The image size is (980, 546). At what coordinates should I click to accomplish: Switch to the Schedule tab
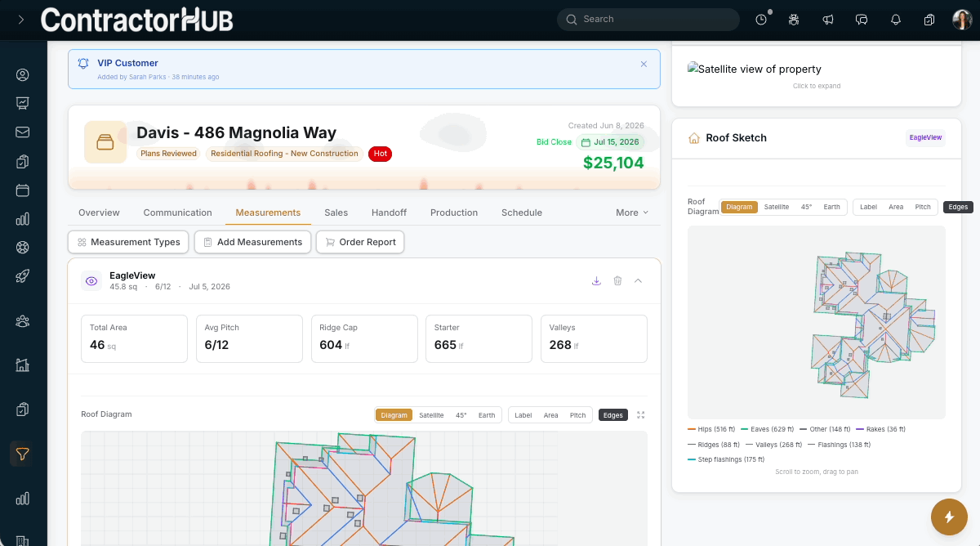click(x=522, y=213)
